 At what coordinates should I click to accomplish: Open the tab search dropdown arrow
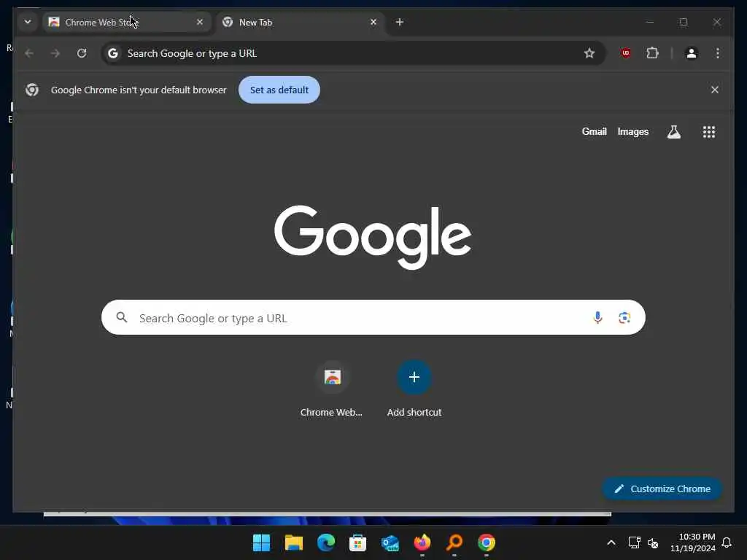pos(28,22)
